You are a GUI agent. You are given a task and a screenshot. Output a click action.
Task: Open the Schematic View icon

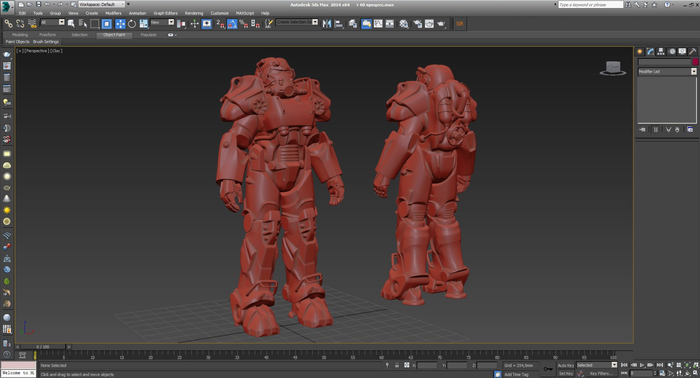[x=390, y=24]
